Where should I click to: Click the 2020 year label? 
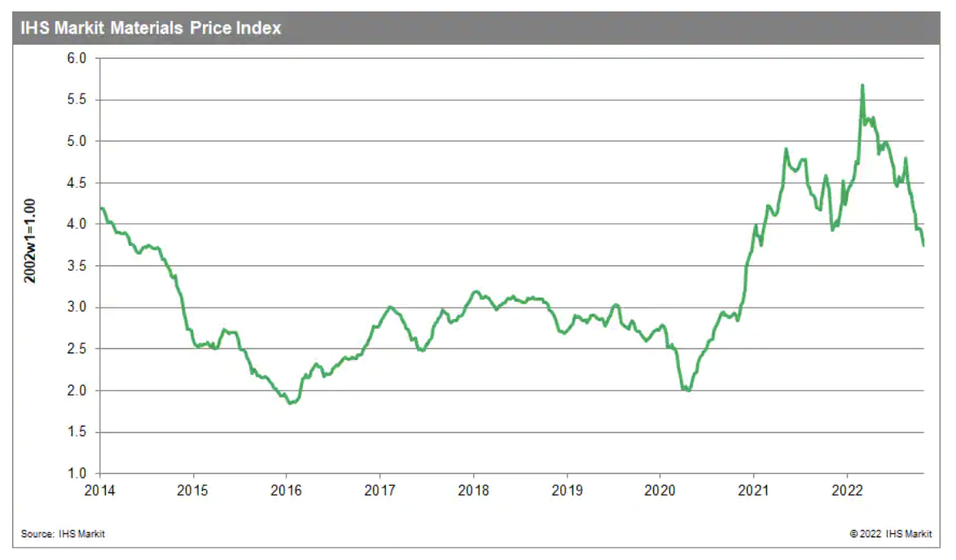[x=660, y=489]
